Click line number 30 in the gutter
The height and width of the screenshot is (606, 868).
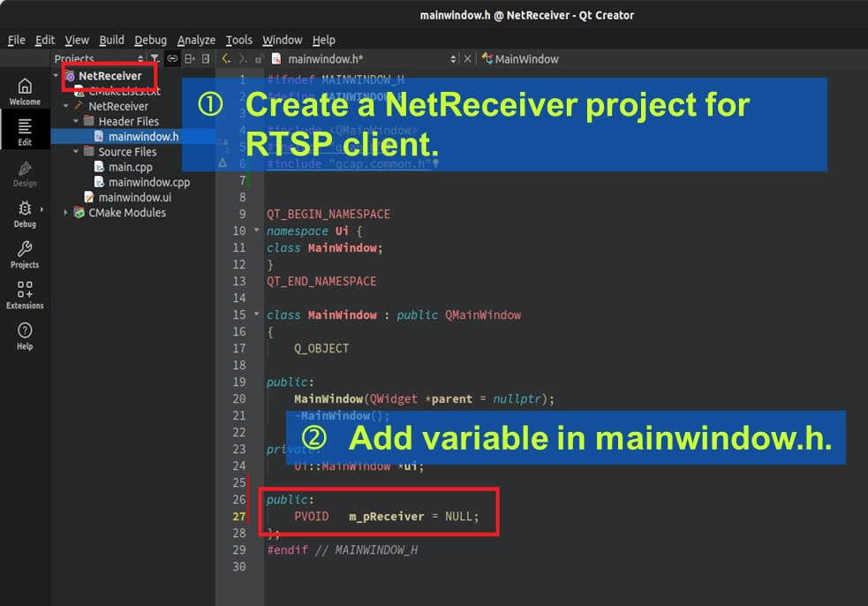239,566
